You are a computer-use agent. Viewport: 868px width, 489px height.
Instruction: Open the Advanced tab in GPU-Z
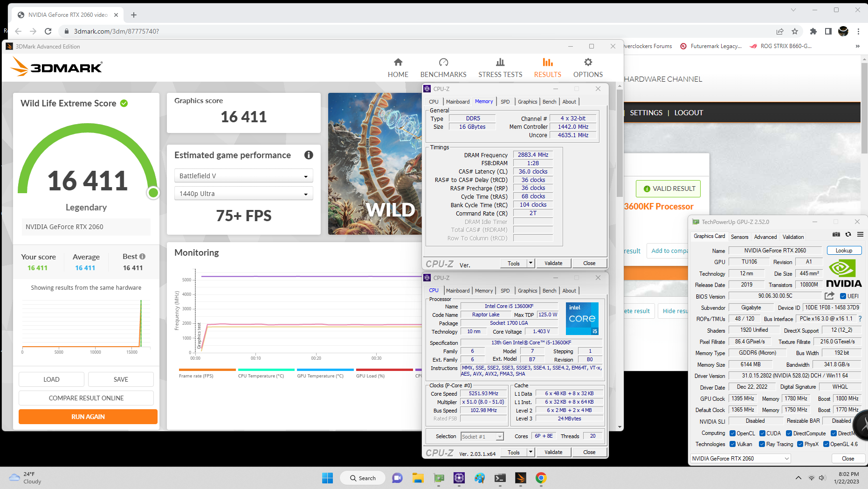click(x=765, y=237)
